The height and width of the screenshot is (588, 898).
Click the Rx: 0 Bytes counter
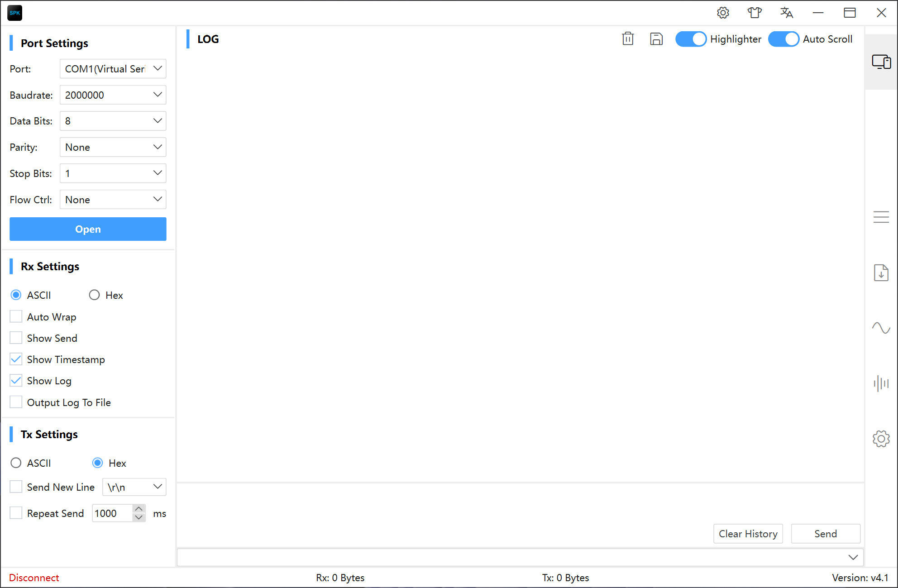pos(340,578)
